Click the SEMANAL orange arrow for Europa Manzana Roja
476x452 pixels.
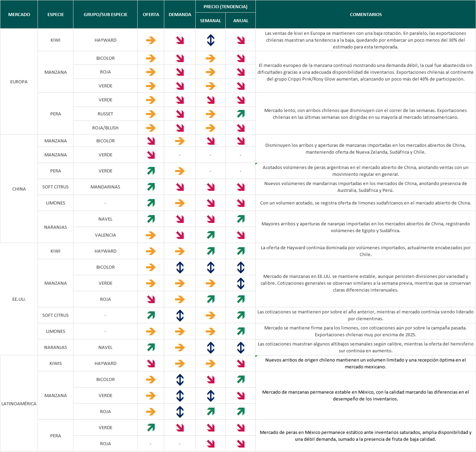click(x=211, y=72)
